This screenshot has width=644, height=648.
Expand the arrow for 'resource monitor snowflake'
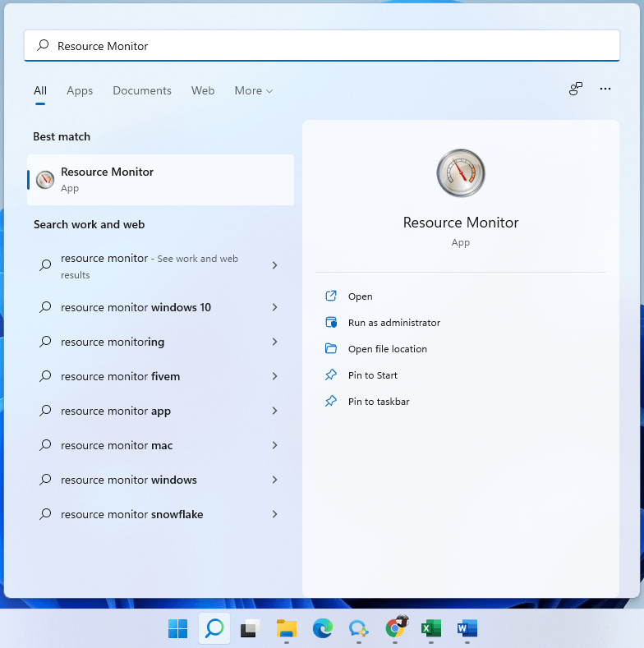pyautogui.click(x=274, y=514)
